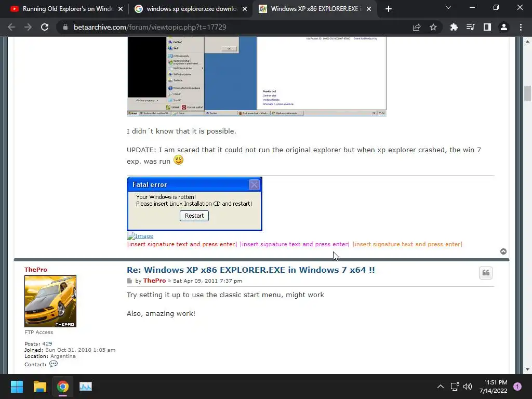Open the monitor graph app in taskbar

[86, 387]
